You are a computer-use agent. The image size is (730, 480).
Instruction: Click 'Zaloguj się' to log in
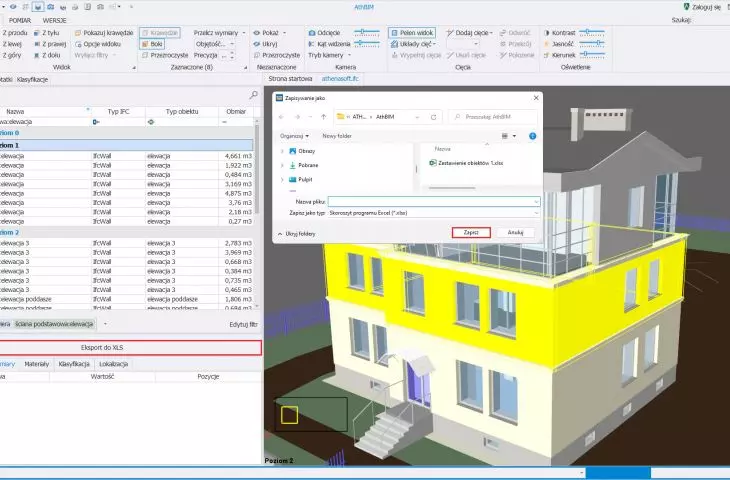(702, 7)
